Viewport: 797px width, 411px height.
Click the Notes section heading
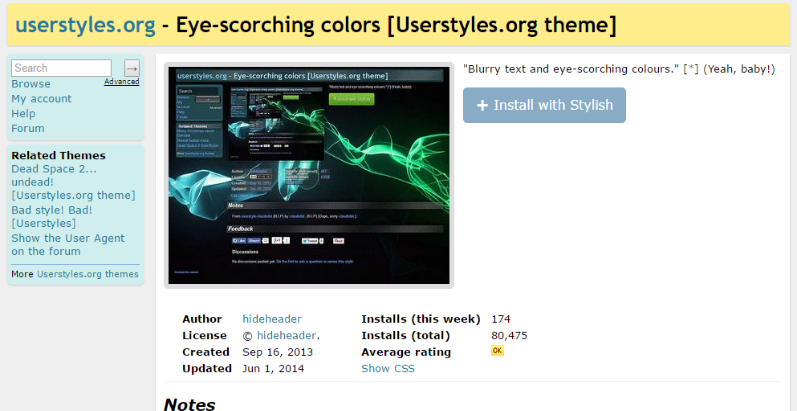click(189, 405)
